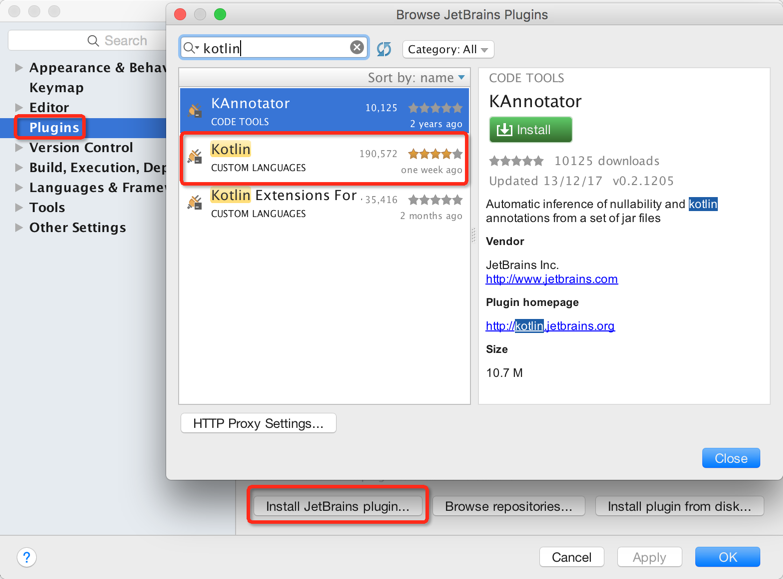Expand the Other Settings node
Image resolution: width=783 pixels, height=579 pixels.
(x=18, y=227)
